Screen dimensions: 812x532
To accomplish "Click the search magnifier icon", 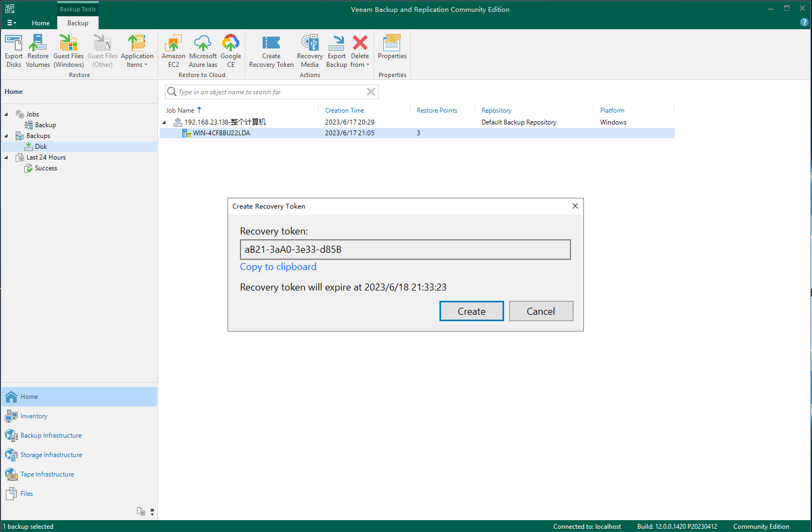I will click(x=171, y=92).
